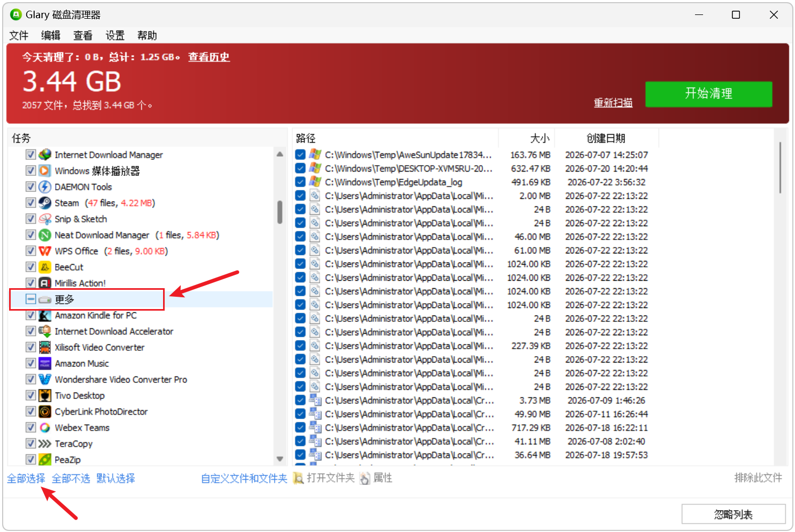This screenshot has height=532, width=795.
Task: Click the file icon of EdgeUpdata_log row
Action: pos(315,182)
